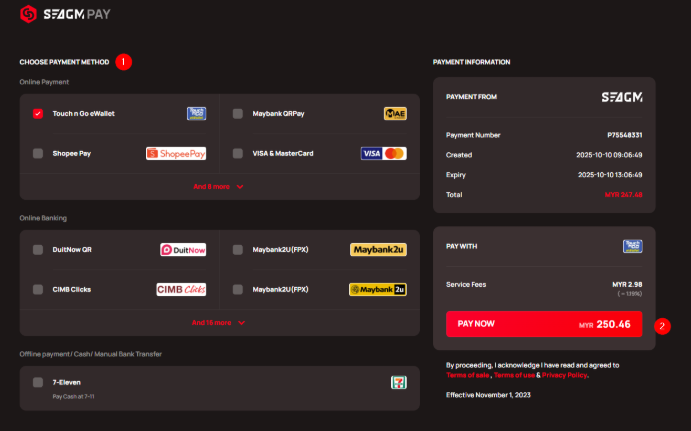Click the Touch n Go eWallet logo

coord(196,114)
